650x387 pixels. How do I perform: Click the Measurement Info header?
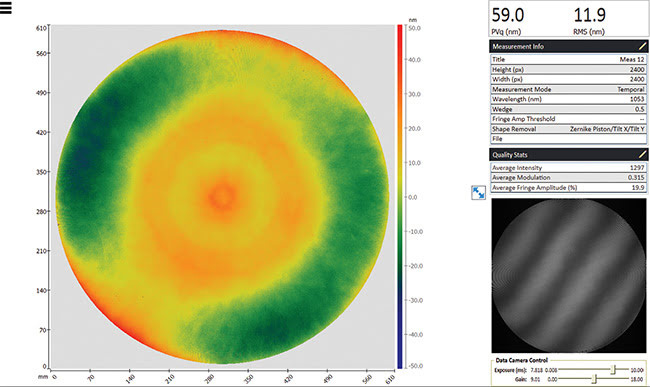(x=568, y=46)
